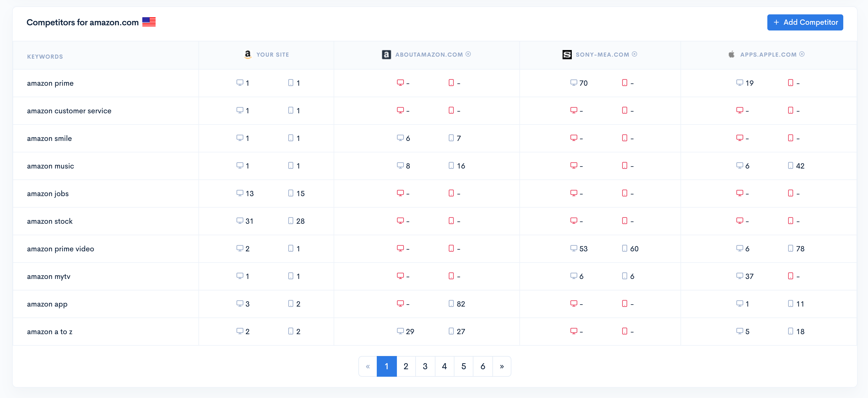Image resolution: width=868 pixels, height=398 pixels.
Task: Remove apps.apple.com competitor via x icon
Action: point(802,54)
